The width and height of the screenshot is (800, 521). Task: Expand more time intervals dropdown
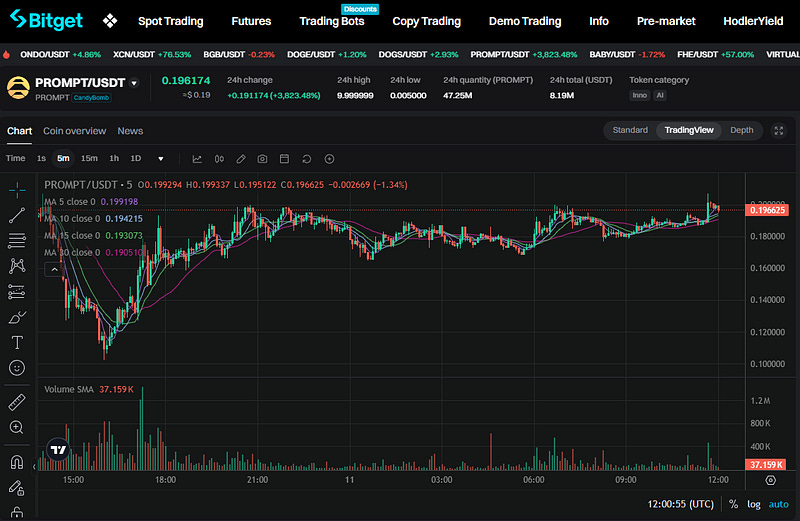click(161, 159)
